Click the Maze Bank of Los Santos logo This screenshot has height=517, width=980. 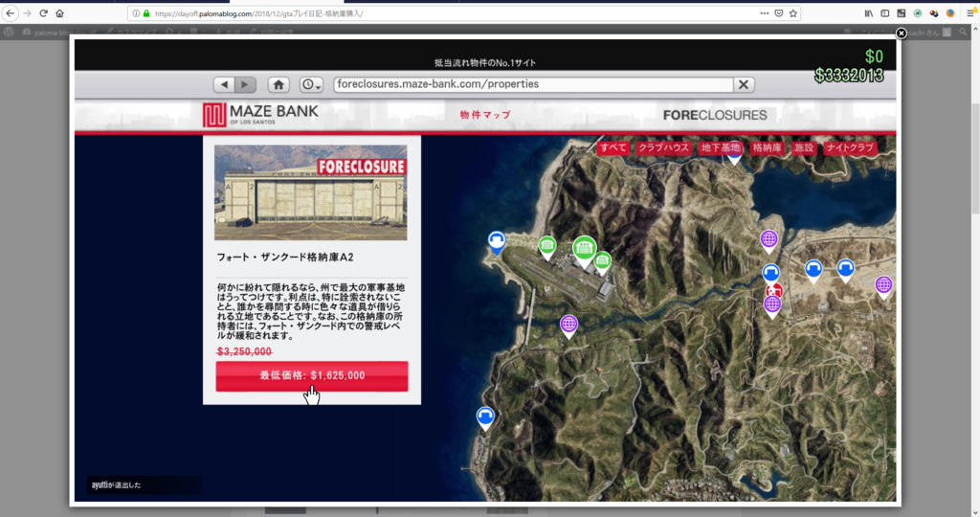260,115
